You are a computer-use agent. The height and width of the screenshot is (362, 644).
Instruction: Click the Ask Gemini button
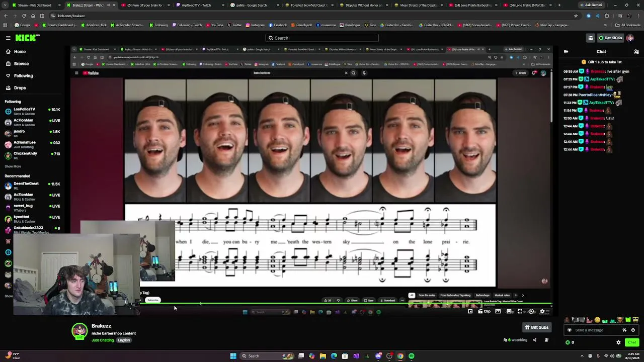[x=591, y=5]
